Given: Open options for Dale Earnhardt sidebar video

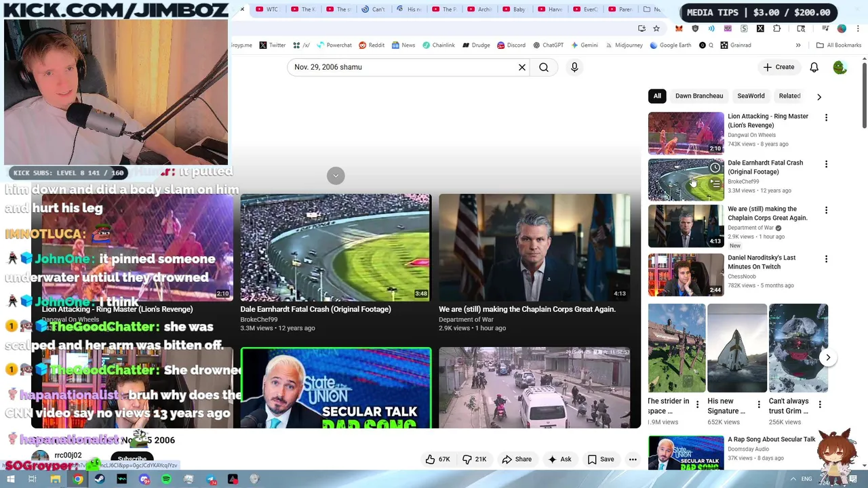Looking at the screenshot, I should tap(826, 164).
